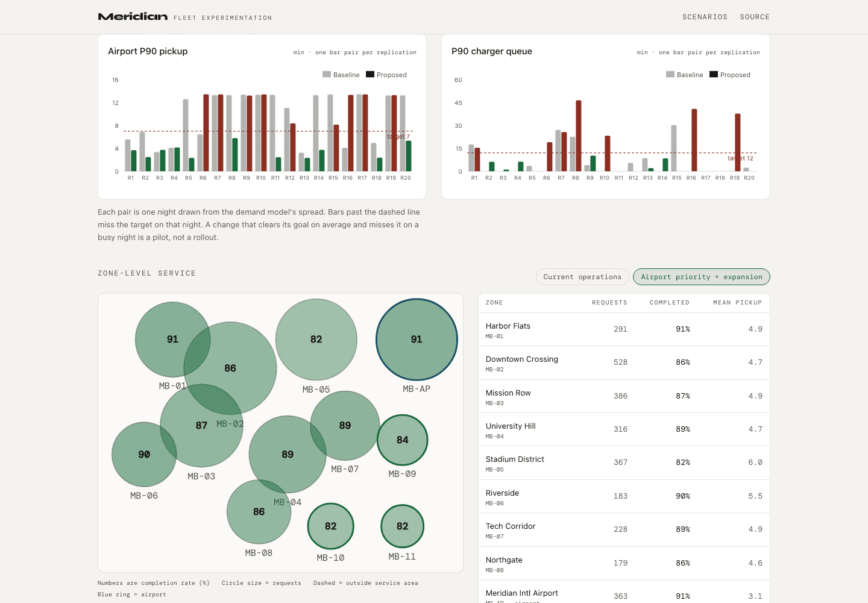Select the MB-08 zone bubble on the map
This screenshot has height=603, width=868.
(259, 512)
